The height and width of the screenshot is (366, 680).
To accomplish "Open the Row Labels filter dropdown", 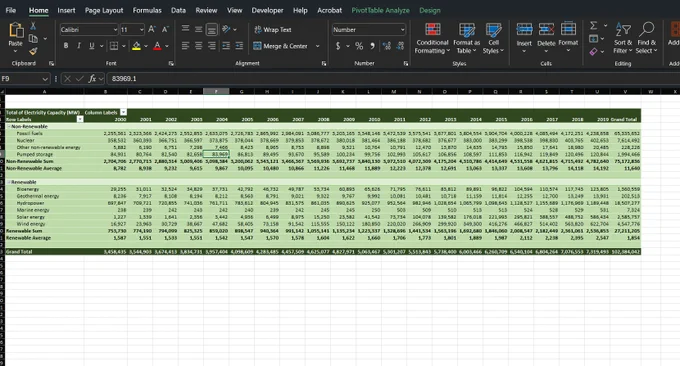I will [x=80, y=119].
